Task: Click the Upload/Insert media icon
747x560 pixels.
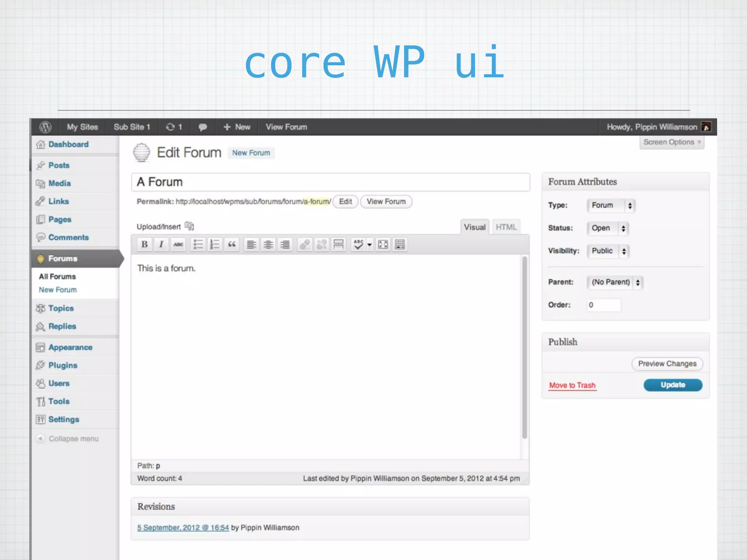Action: pyautogui.click(x=189, y=226)
